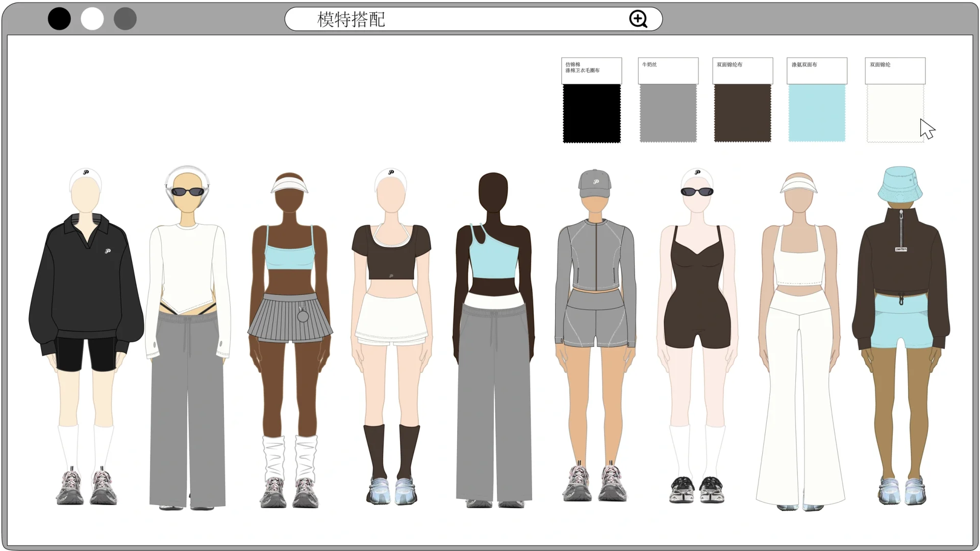This screenshot has height=551, width=980.
Task: Click the 双面锦纶 label box
Action: pyautogui.click(x=895, y=70)
